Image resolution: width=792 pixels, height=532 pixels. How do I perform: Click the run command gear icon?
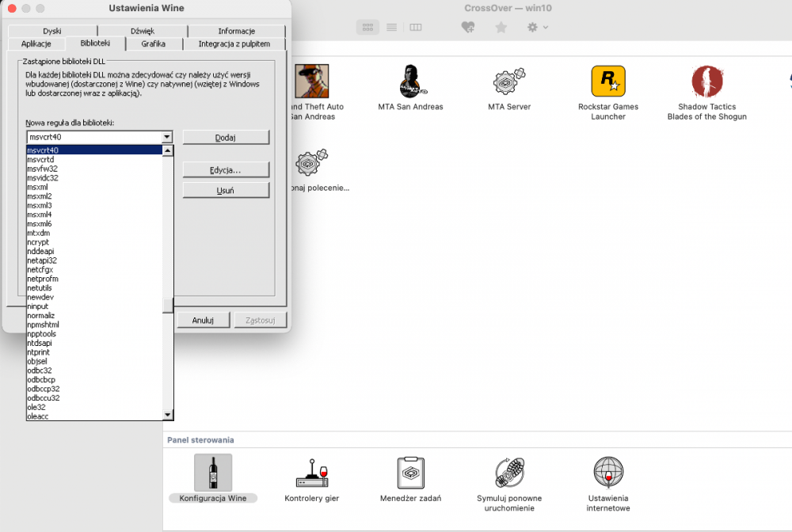coord(311,162)
